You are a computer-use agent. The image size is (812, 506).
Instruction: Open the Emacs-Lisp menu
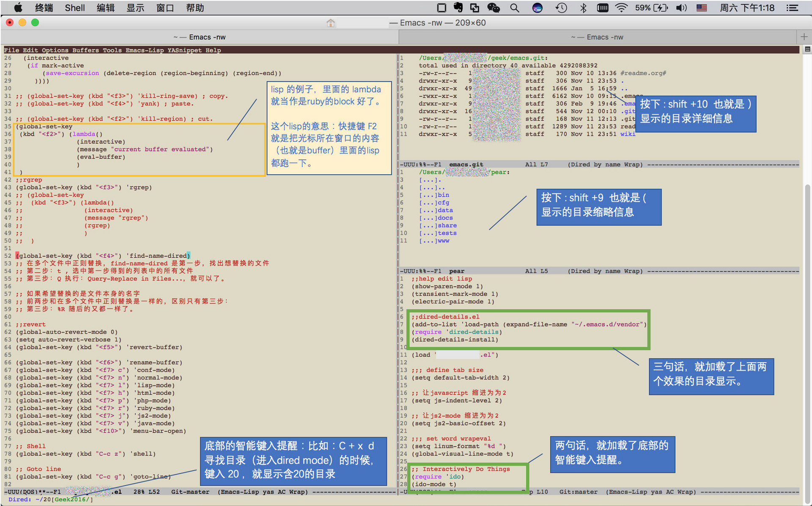click(145, 50)
